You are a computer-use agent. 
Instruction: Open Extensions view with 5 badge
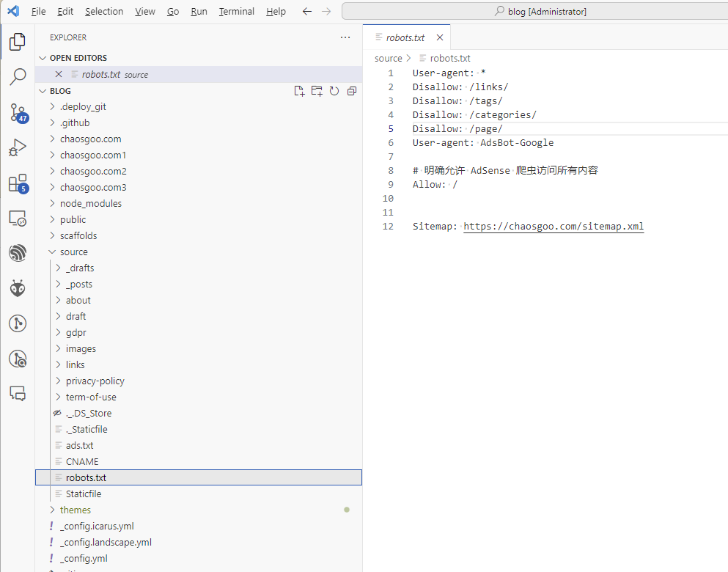tap(18, 183)
